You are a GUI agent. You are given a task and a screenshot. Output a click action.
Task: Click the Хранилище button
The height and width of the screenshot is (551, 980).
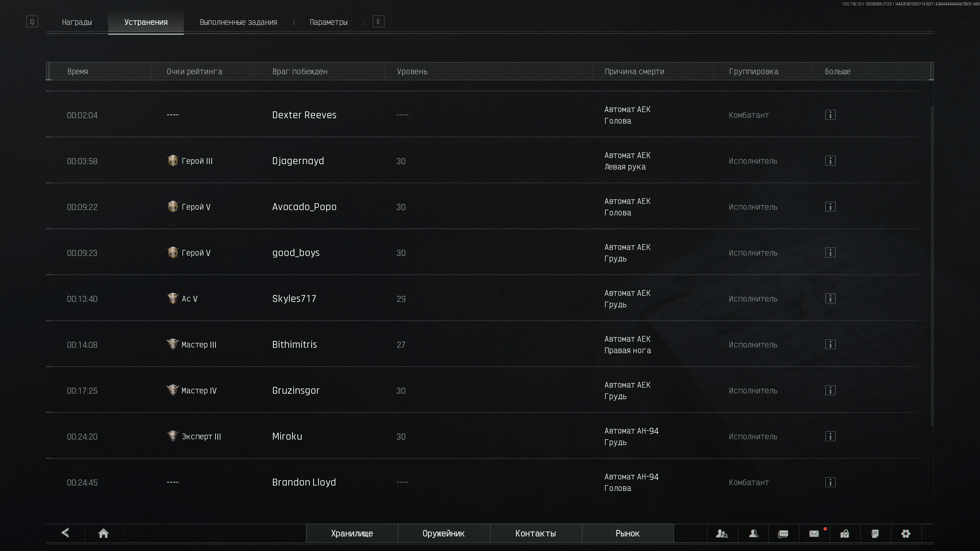point(352,533)
